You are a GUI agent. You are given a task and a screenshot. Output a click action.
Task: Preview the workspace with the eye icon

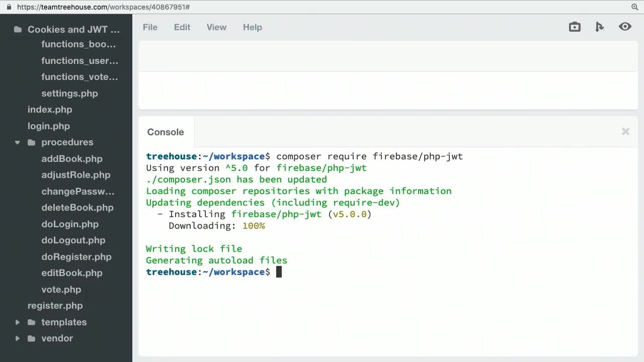click(625, 27)
